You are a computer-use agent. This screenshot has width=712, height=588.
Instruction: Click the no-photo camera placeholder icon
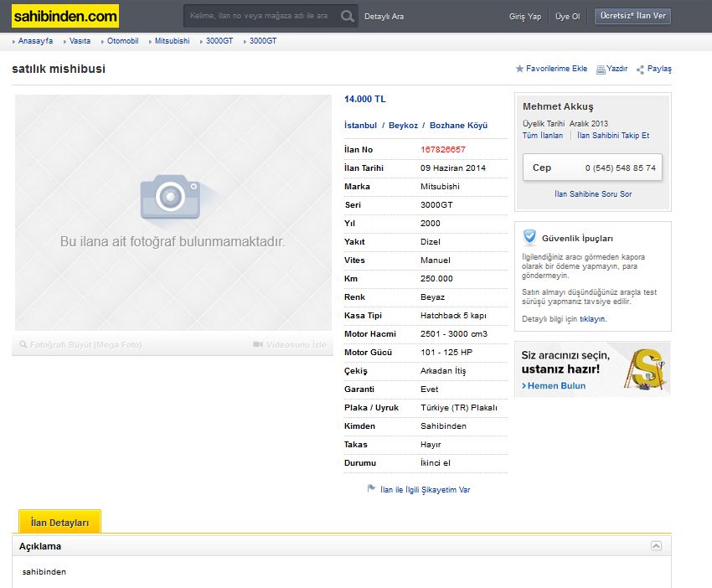[x=171, y=197]
